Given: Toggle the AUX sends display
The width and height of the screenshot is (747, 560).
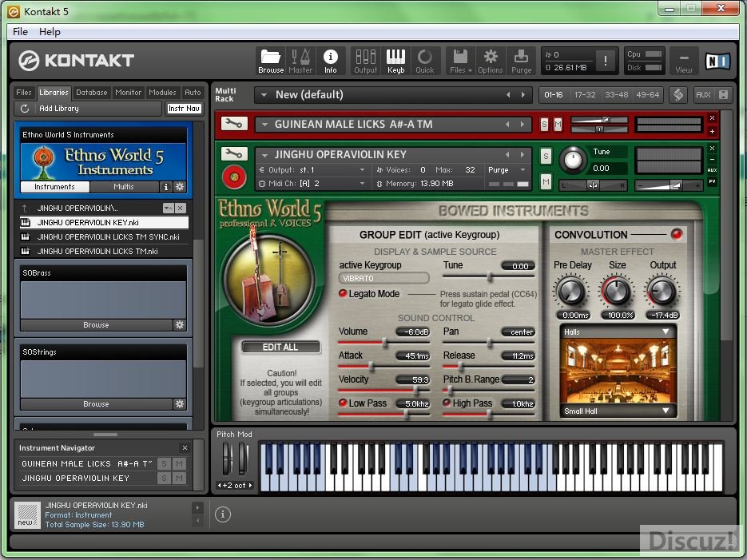Looking at the screenshot, I should pyautogui.click(x=703, y=94).
